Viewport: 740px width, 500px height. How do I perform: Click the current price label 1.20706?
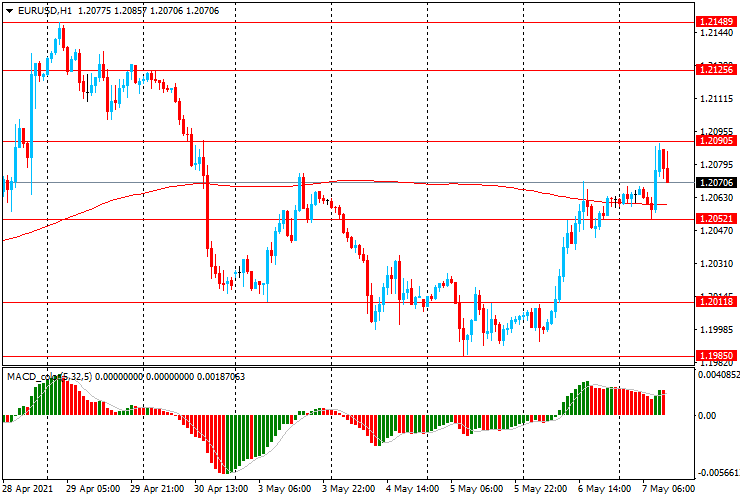[716, 182]
